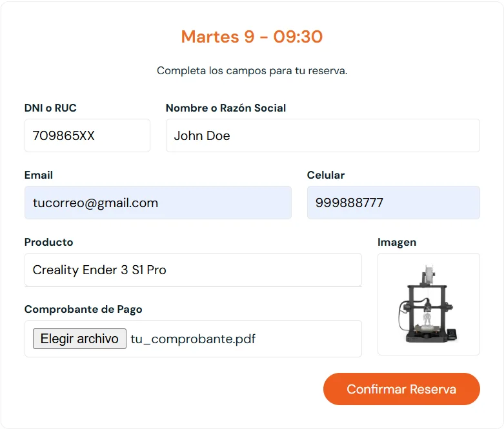Image resolution: width=504 pixels, height=429 pixels.
Task: Select the Celular phone number field
Action: click(393, 203)
